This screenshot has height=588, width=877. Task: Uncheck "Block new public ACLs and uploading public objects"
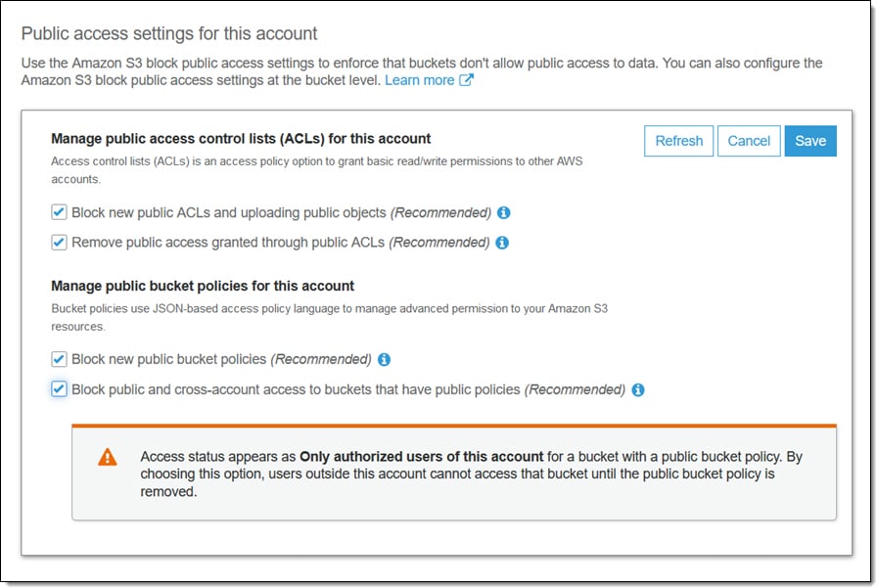coord(59,212)
